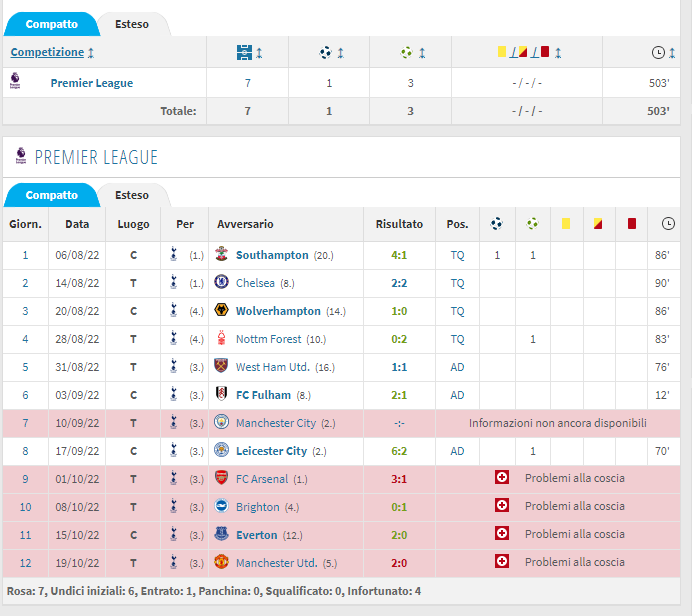This screenshot has height=616, width=692.
Task: Click the TQ position in the Chelsea row
Action: 457,283
